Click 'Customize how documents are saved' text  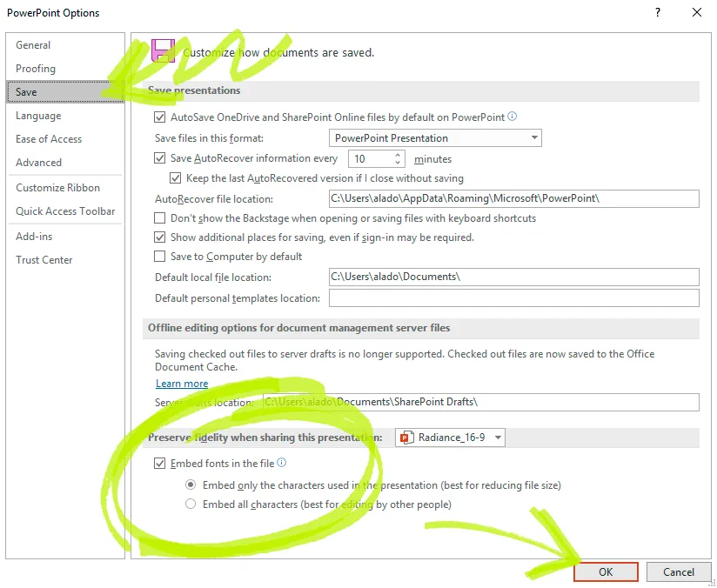[x=279, y=52]
